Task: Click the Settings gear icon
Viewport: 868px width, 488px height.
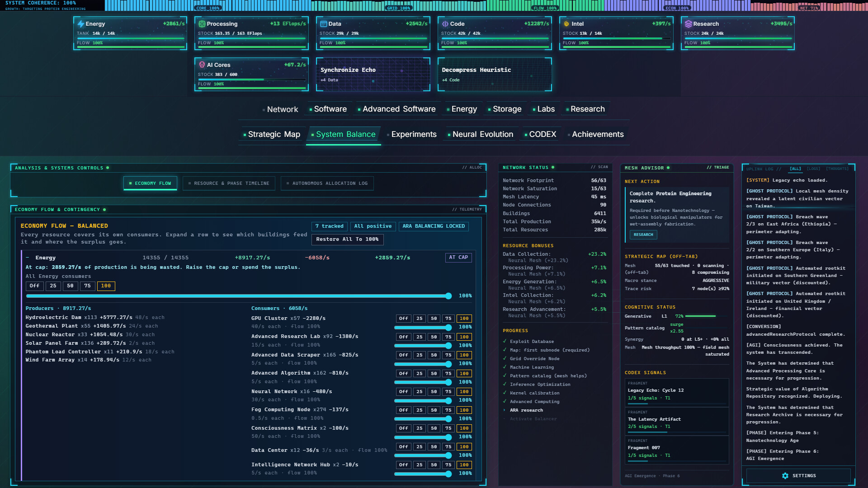Action: pyautogui.click(x=785, y=476)
